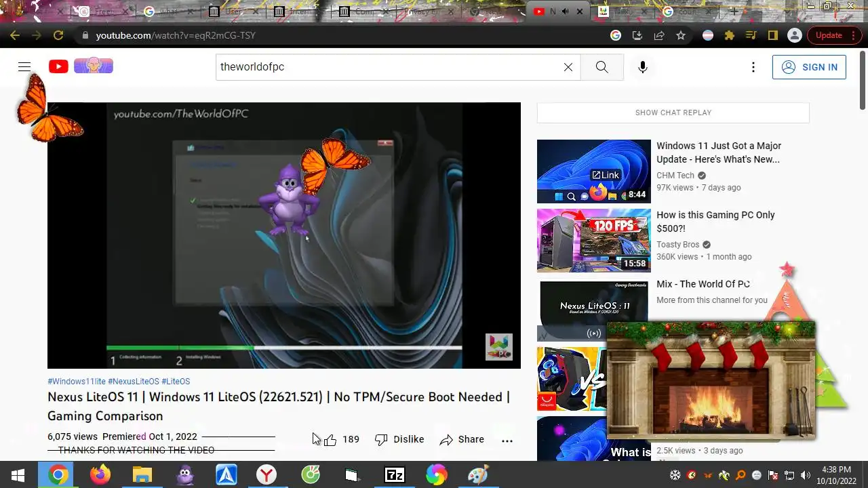868x488 pixels.
Task: Go back in browser history
Action: coord(15,35)
